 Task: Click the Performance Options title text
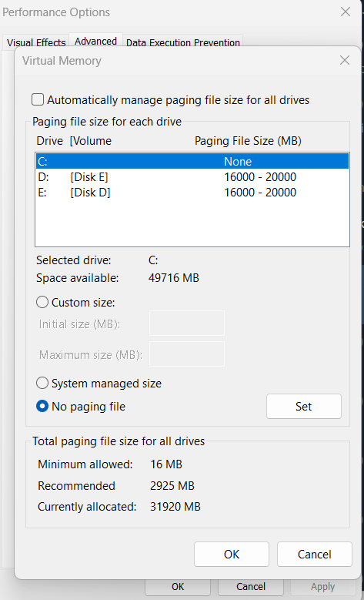[x=56, y=12]
